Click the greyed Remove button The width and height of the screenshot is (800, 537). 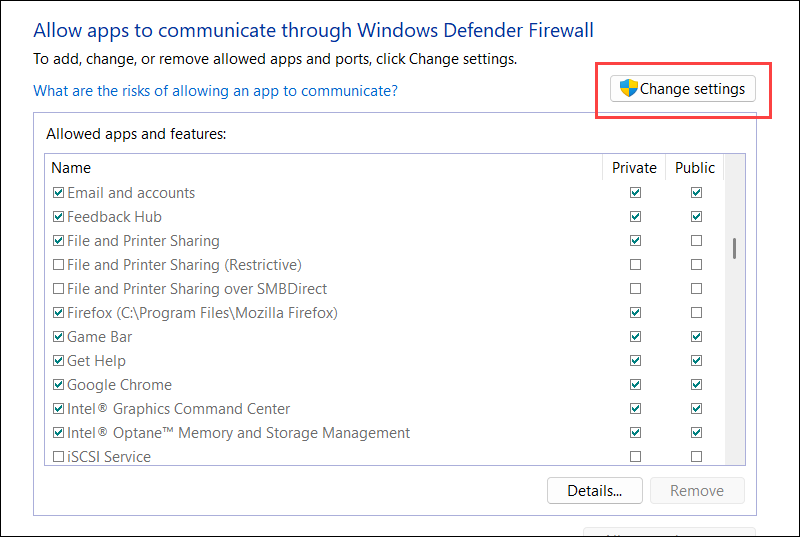coord(697,491)
